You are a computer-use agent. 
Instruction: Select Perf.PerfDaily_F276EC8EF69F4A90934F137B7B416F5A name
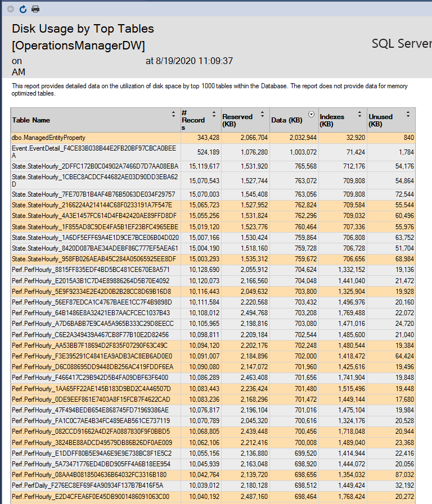point(88,485)
